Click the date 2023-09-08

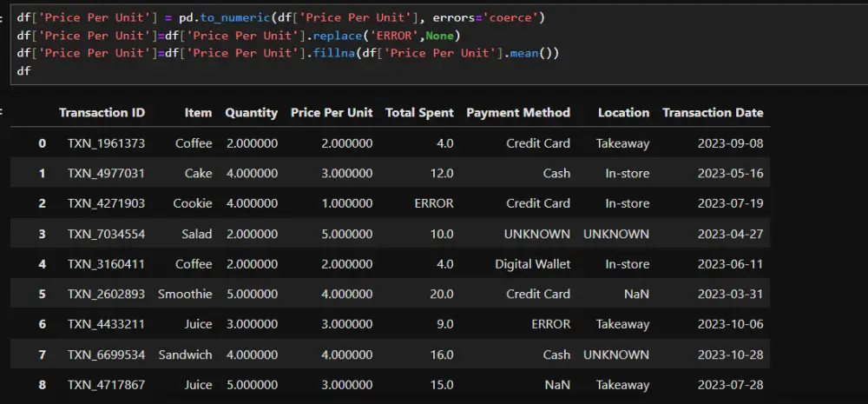pyautogui.click(x=730, y=143)
